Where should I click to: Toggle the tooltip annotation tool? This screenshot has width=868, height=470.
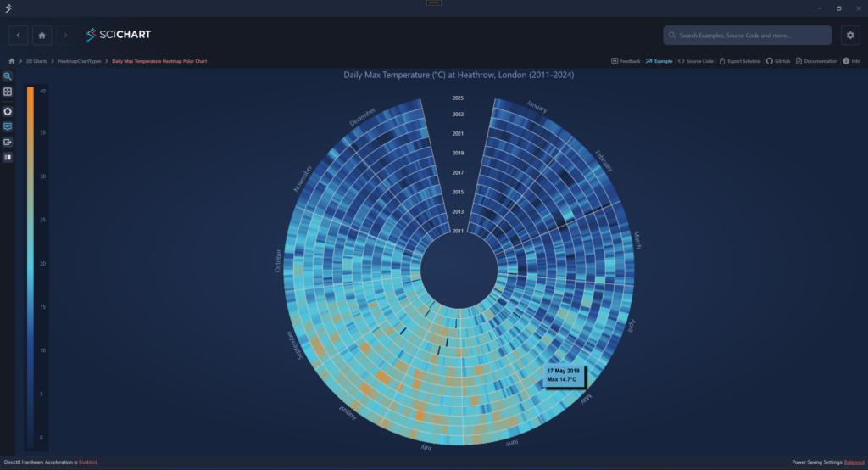coord(8,126)
